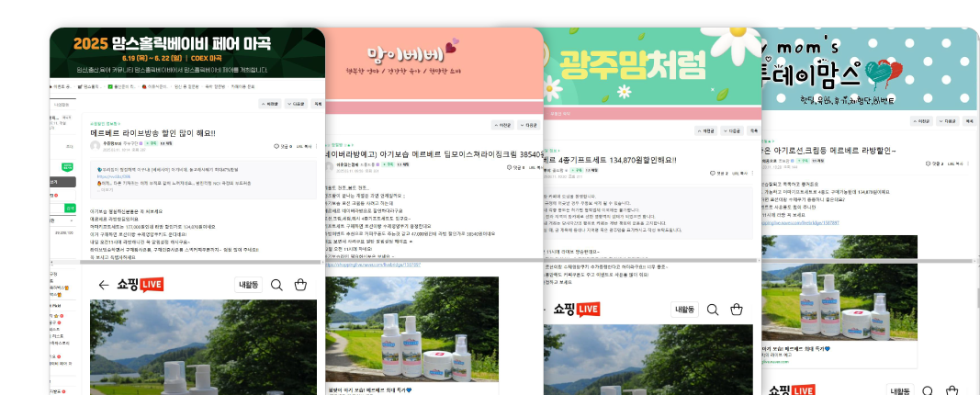Open 이유식준비 menu in 맘스홀릭베이비
Image resolution: width=980 pixels, height=395 pixels.
(153, 87)
